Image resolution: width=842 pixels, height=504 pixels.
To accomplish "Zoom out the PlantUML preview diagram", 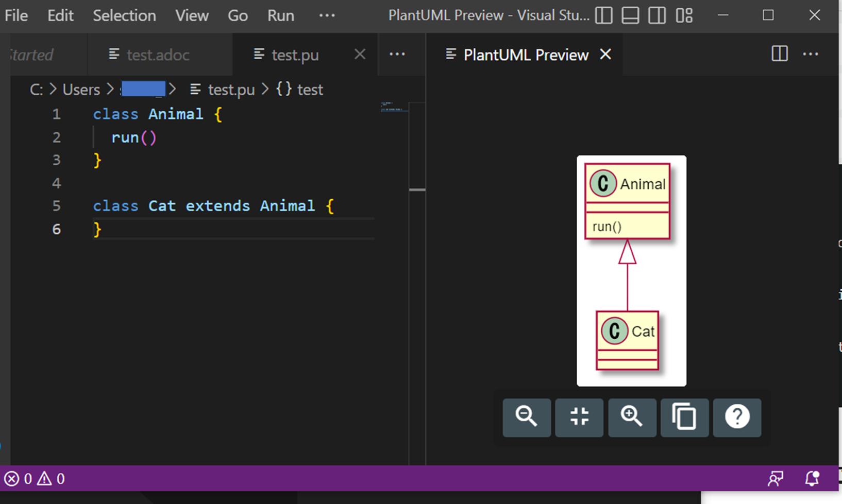I will [527, 417].
